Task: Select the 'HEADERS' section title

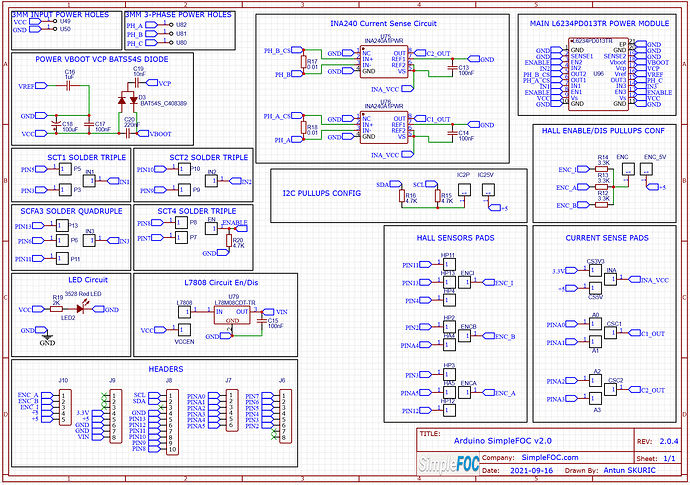Action: (166, 369)
